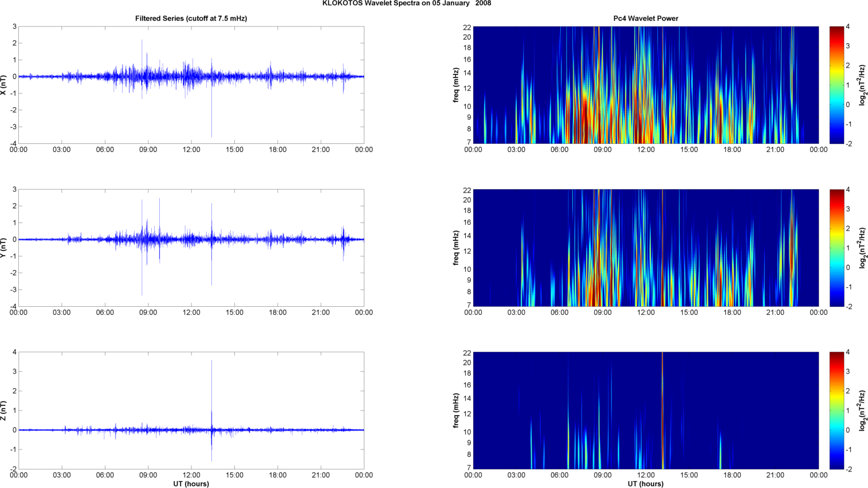
Task: Click the Y component wavelet power spectrogram
Action: pyautogui.click(x=646, y=248)
